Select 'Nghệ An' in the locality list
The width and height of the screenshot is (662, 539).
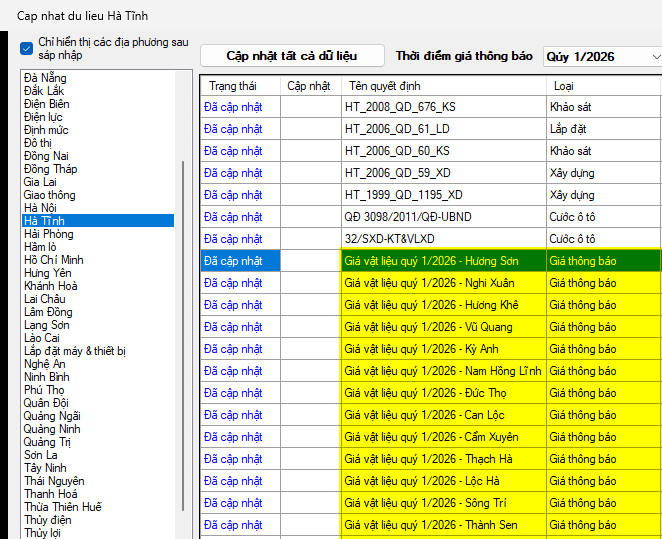coord(45,364)
